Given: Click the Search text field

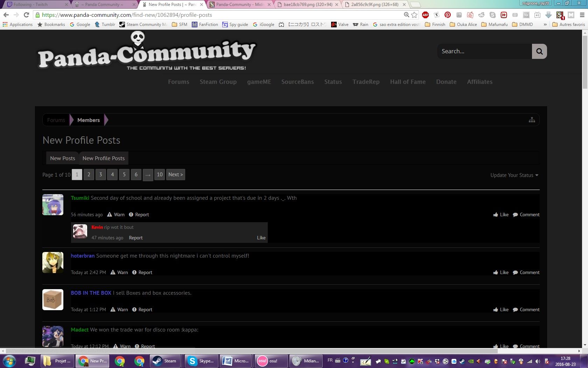Looking at the screenshot, I should (484, 52).
